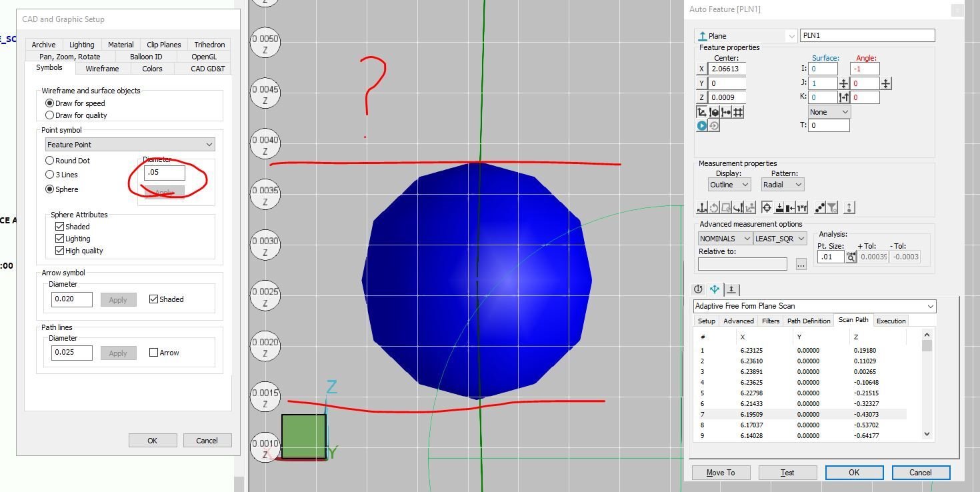This screenshot has height=492, width=980.
Task: Click the vertical arrow with dot icon
Action: [849, 208]
